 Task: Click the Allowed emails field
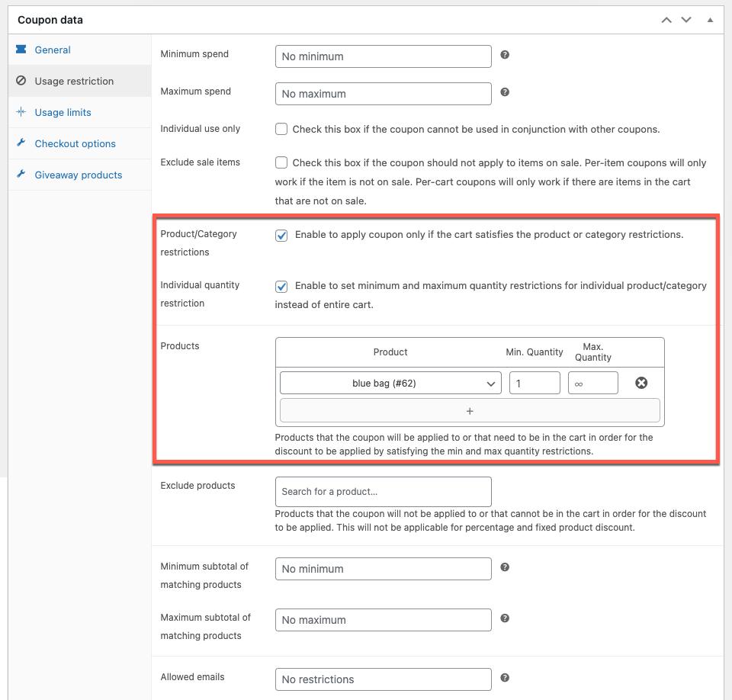pos(384,679)
